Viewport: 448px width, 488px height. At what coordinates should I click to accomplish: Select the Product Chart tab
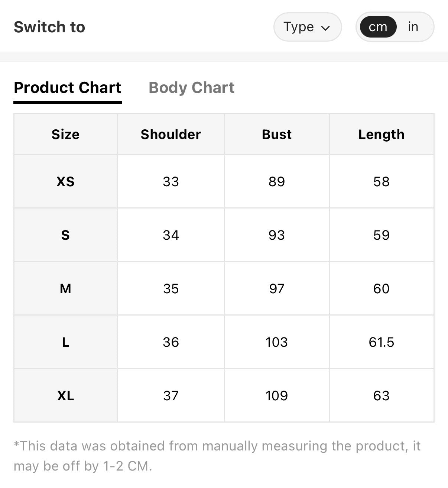tap(67, 88)
